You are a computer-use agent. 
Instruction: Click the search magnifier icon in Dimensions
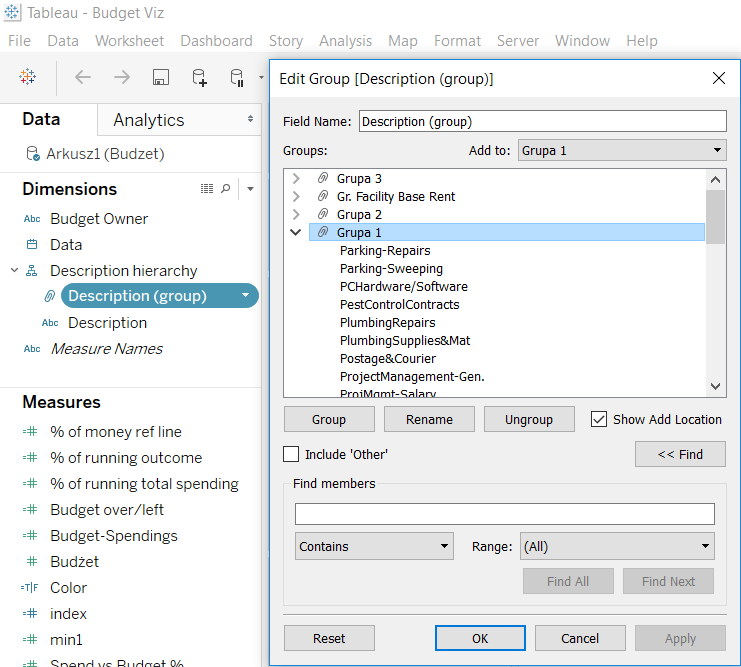pos(226,189)
